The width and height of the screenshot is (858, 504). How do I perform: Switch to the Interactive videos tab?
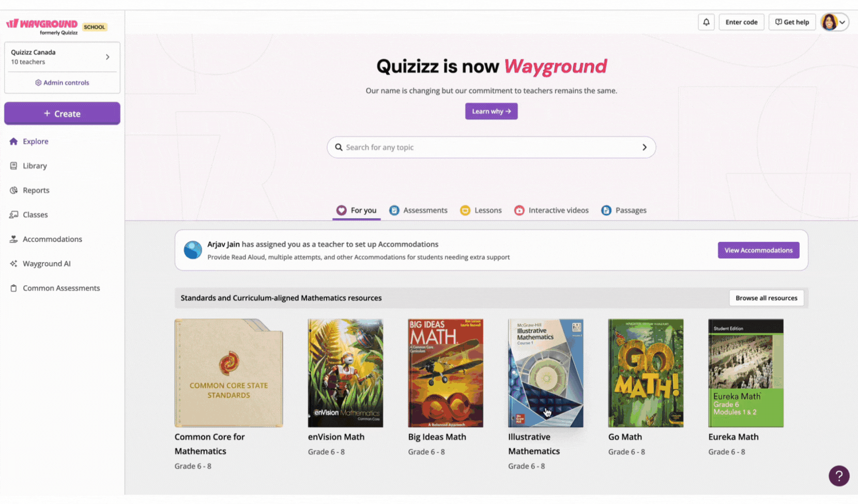click(551, 210)
